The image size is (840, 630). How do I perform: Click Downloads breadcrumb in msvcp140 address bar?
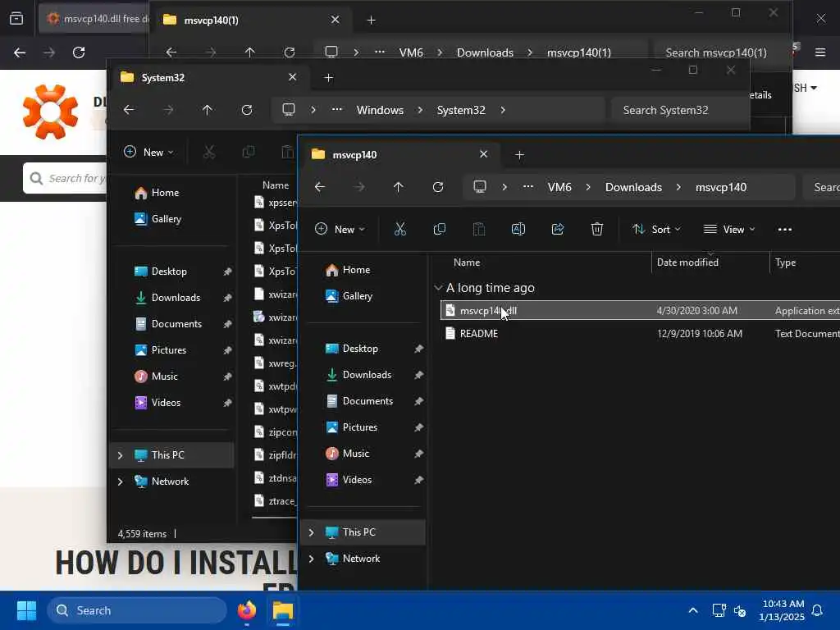[x=633, y=187]
